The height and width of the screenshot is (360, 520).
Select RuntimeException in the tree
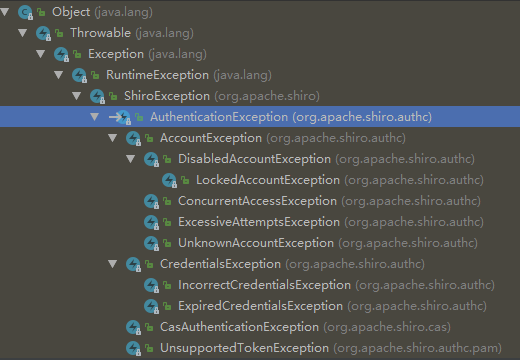(189, 75)
